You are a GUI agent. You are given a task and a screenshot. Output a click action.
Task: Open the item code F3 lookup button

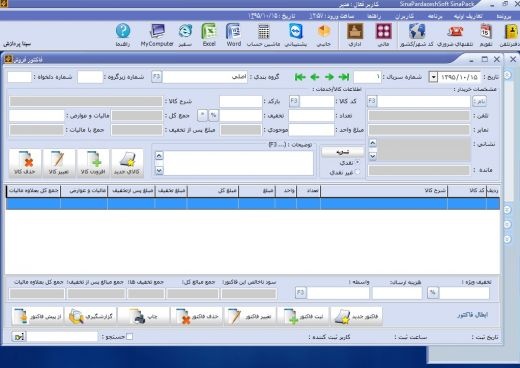[294, 101]
